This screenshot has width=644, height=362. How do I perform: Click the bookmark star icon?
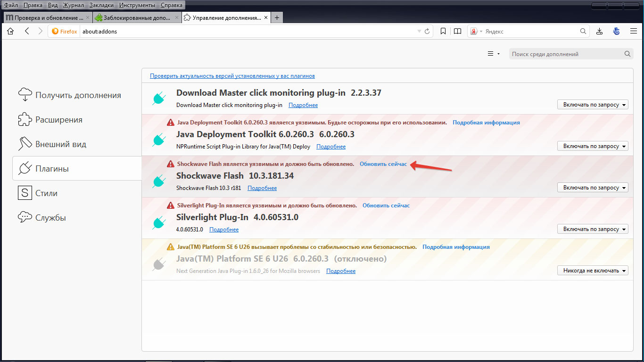click(443, 32)
